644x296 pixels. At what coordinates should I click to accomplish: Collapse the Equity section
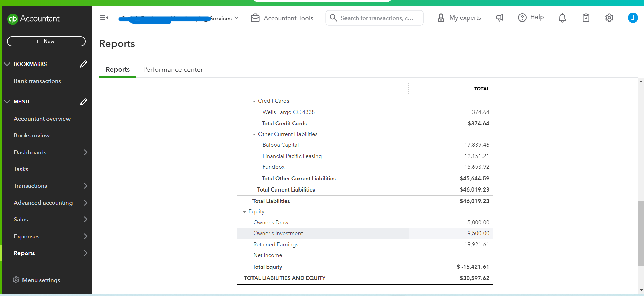pyautogui.click(x=245, y=212)
